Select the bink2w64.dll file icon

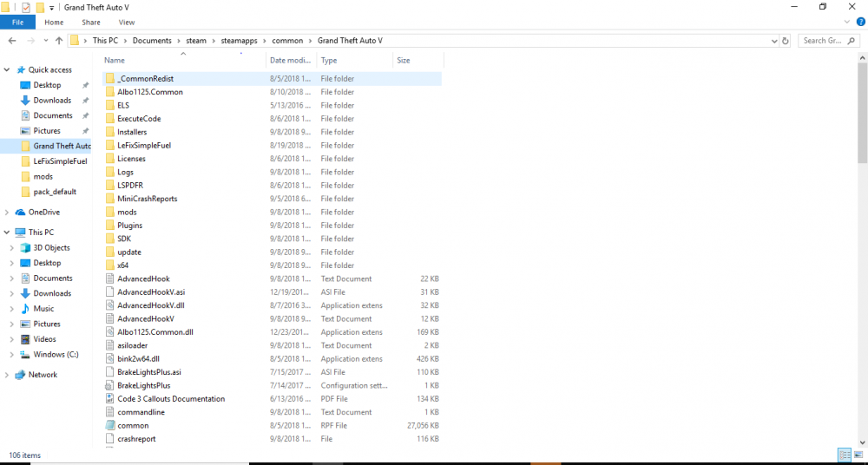(109, 358)
